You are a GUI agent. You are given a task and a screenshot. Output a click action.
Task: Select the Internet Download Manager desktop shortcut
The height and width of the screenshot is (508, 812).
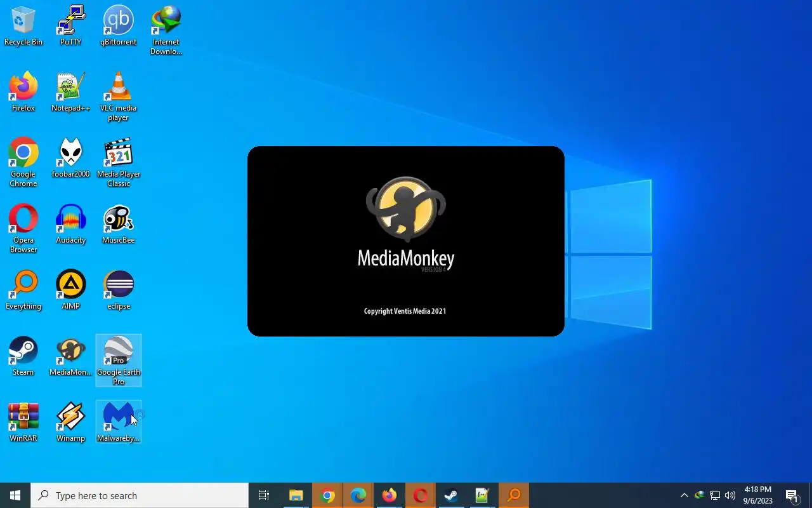point(166,30)
